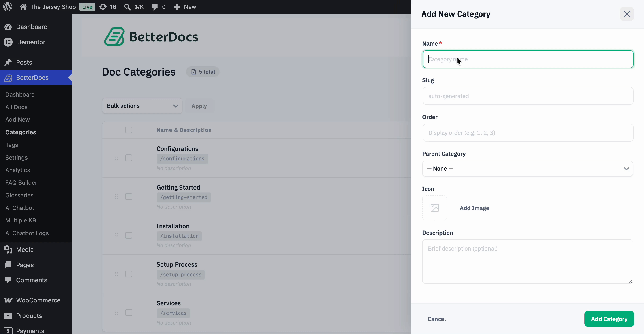Open Multiple KB submenu item
Screen dimensions: 644x334
tap(21, 220)
